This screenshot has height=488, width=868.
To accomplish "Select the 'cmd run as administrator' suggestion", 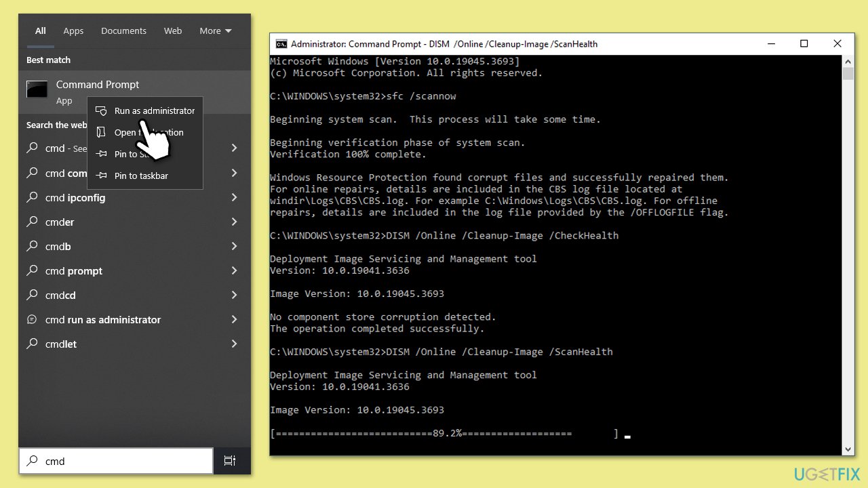I will coord(134,319).
